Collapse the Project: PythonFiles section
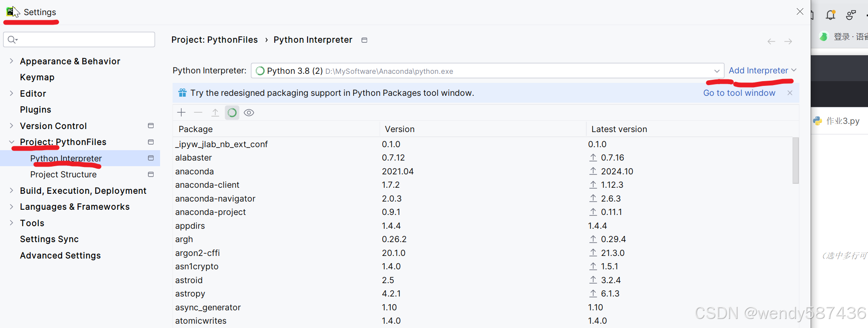 point(11,142)
